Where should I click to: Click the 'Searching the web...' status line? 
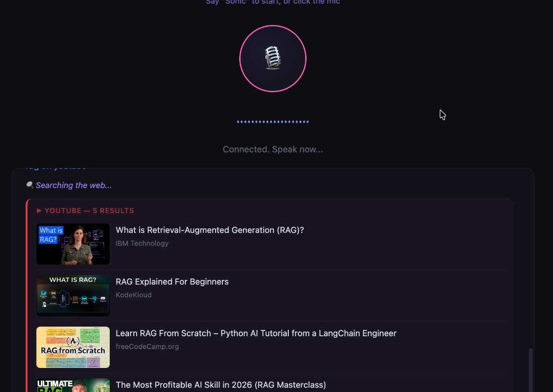coord(73,185)
